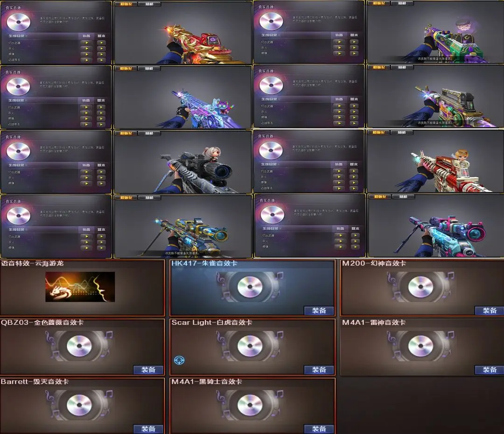Click the disc icon on QBZ03-金色蔷薇音效卡
The height and width of the screenshot is (434, 504).
[x=79, y=346]
